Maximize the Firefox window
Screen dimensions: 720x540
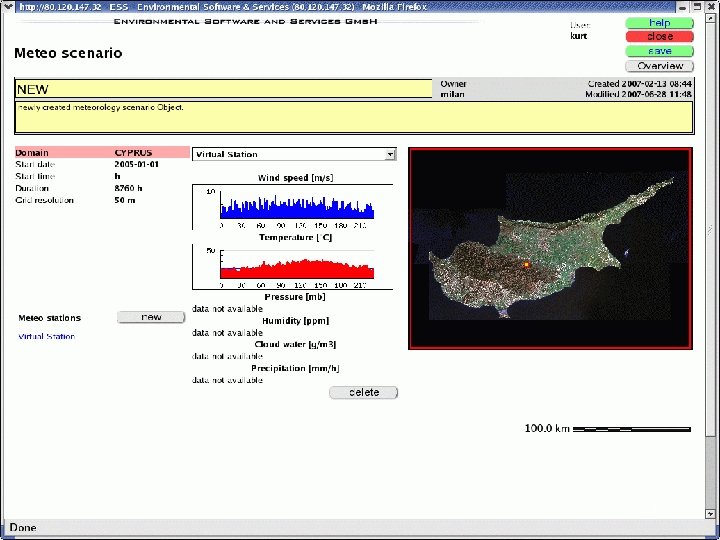(x=698, y=7)
